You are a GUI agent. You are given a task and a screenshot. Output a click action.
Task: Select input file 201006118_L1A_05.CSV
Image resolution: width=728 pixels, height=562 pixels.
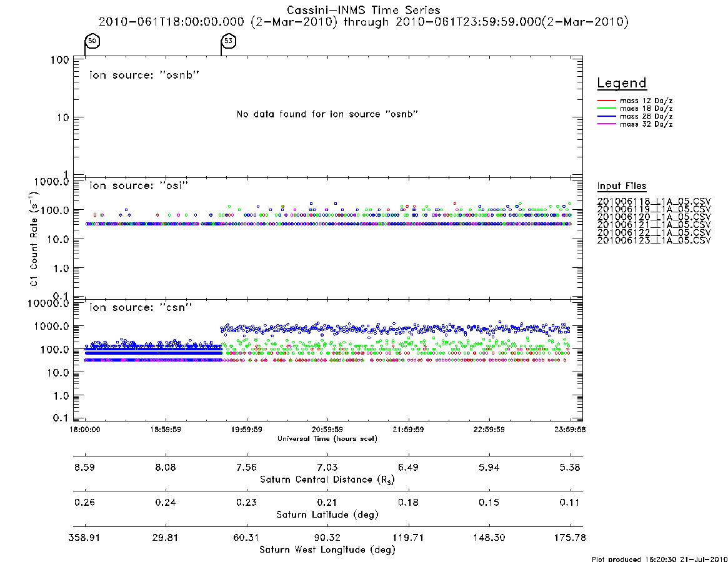(x=654, y=202)
